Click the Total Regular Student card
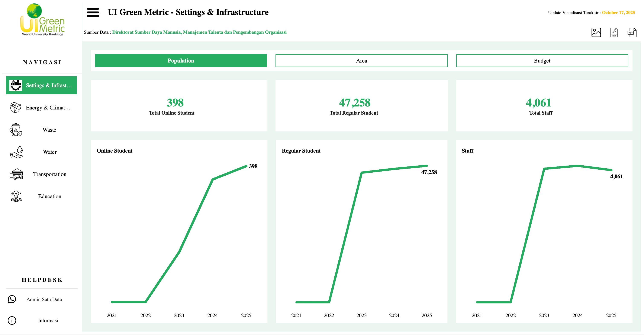This screenshot has width=644, height=335. [361, 106]
